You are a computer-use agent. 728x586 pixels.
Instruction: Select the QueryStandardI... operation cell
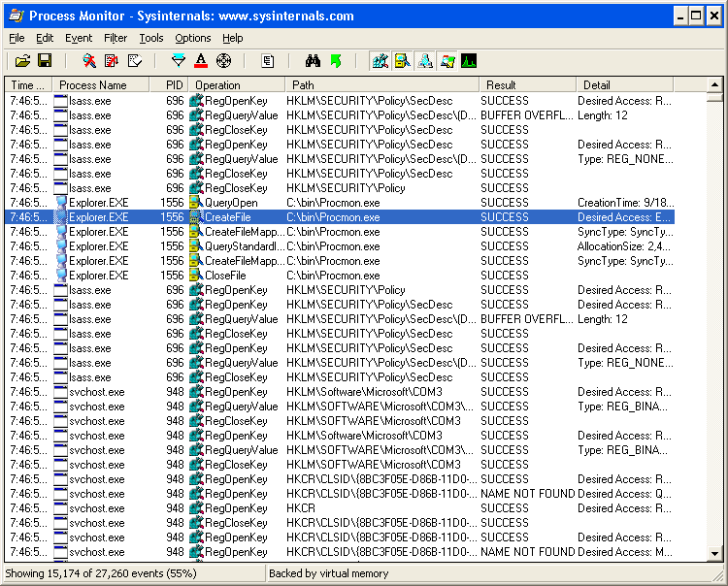pos(237,246)
